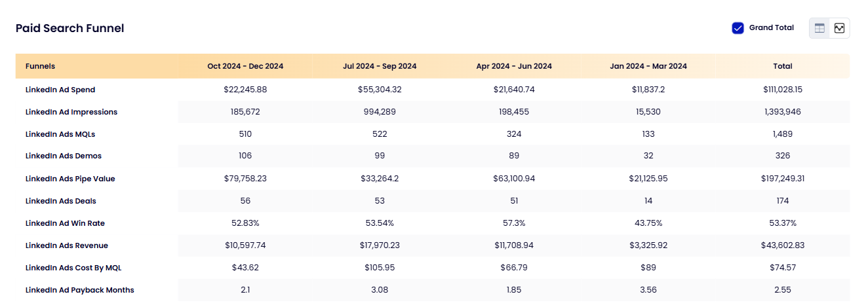
Task: Click the $11,837.2 ad spend cell
Action: (x=648, y=90)
